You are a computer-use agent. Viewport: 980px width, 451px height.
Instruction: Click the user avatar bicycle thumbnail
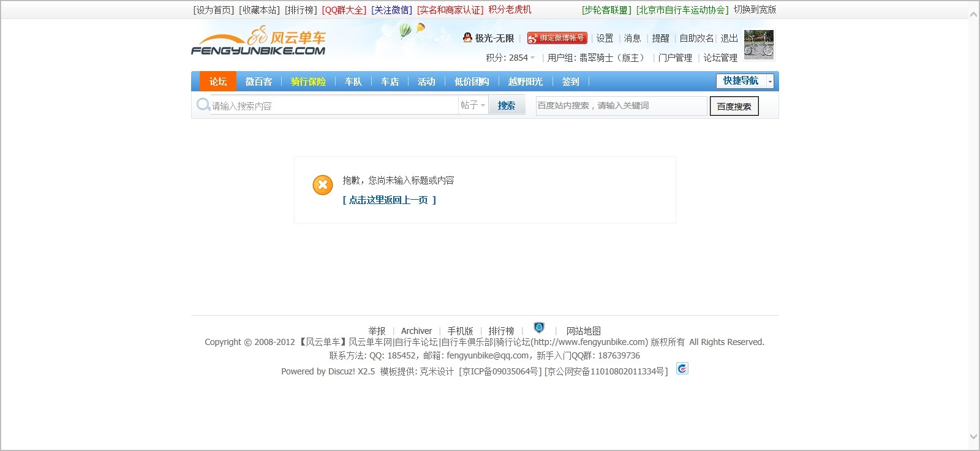pyautogui.click(x=759, y=45)
